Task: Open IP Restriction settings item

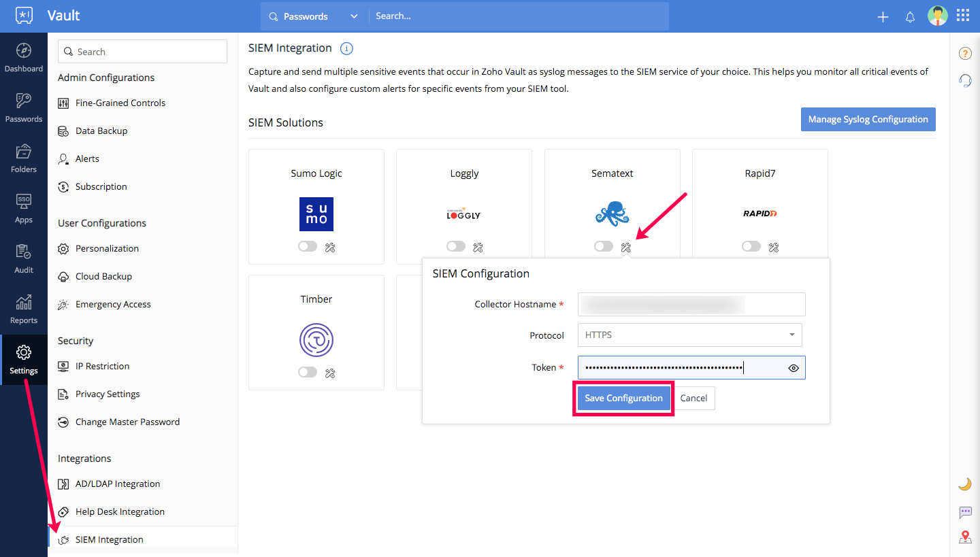Action: click(x=102, y=366)
